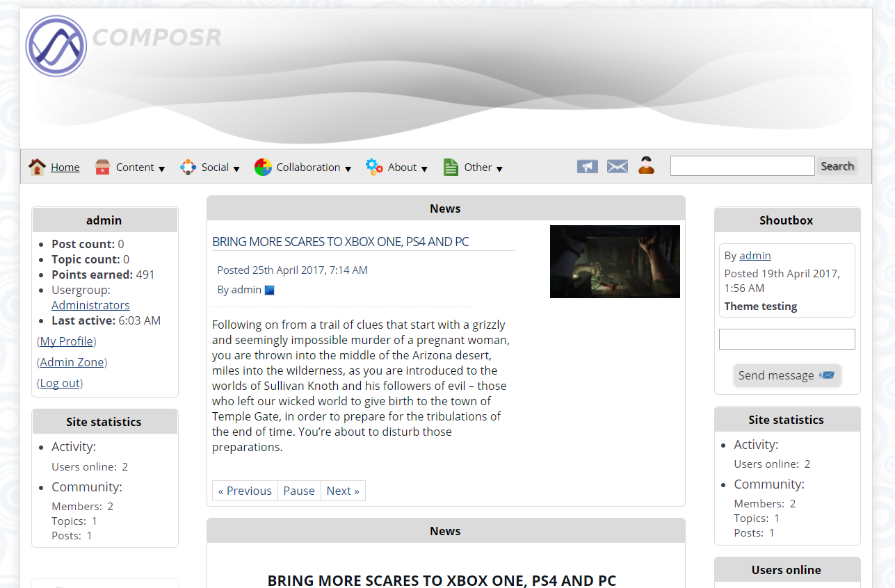Click the Other document icon
Viewport: 895px width, 588px height.
coord(451,167)
